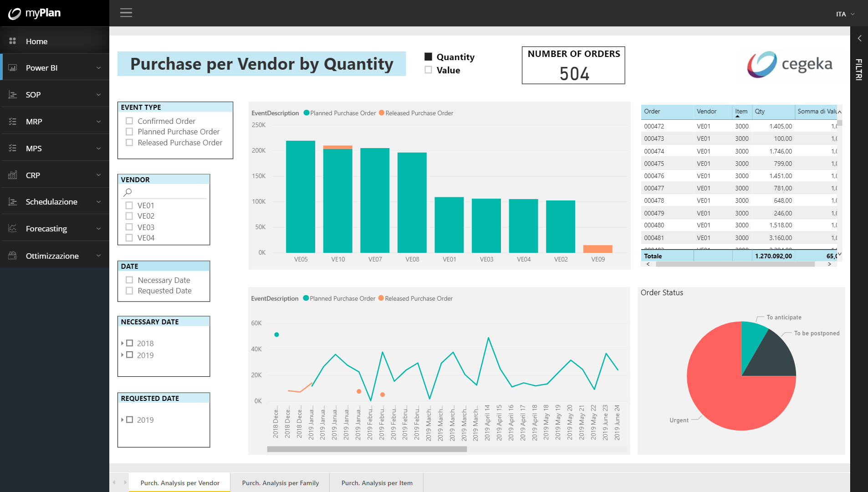
Task: Open the Forecasting menu item
Action: coord(55,229)
